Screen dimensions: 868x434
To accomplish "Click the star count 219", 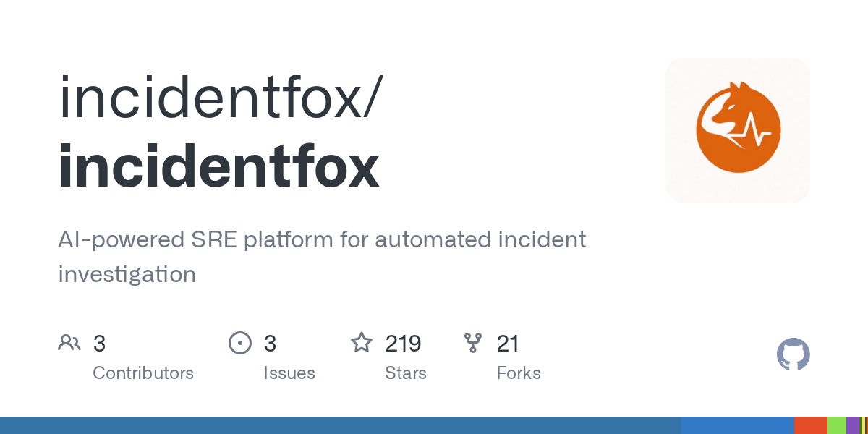I will (404, 344).
